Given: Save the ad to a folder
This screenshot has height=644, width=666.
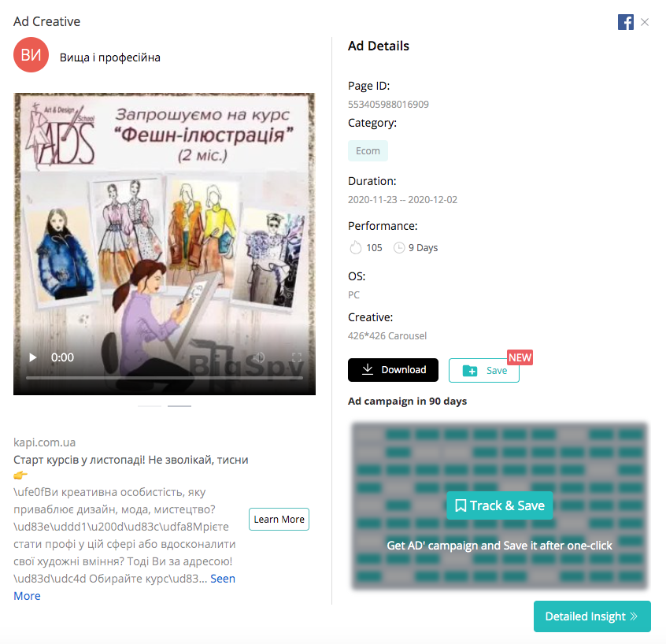Looking at the screenshot, I should pos(484,371).
